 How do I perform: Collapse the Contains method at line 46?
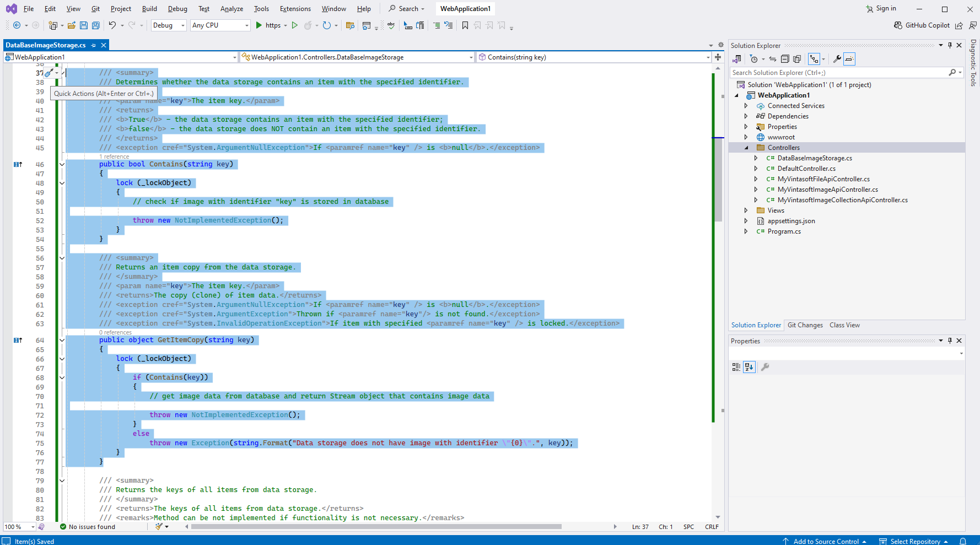pos(62,164)
